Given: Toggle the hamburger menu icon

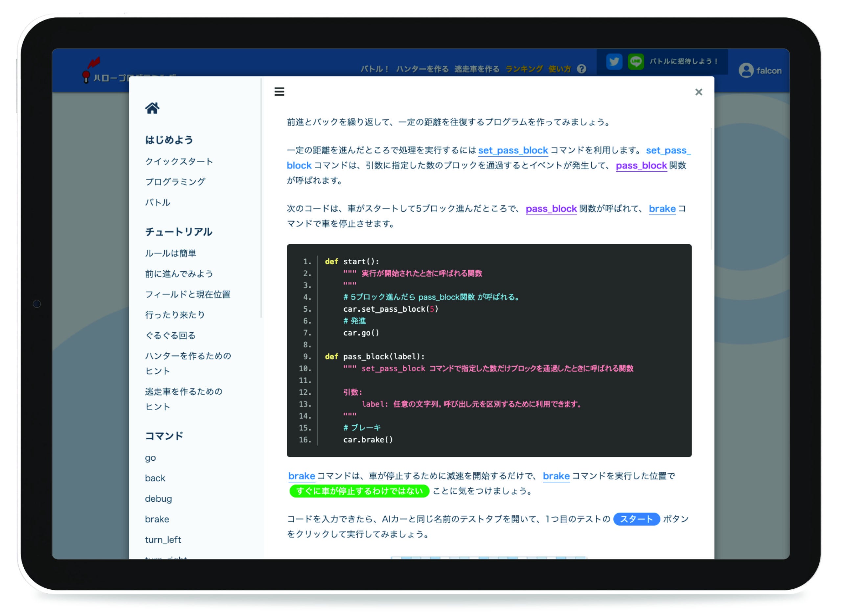Looking at the screenshot, I should 279,91.
